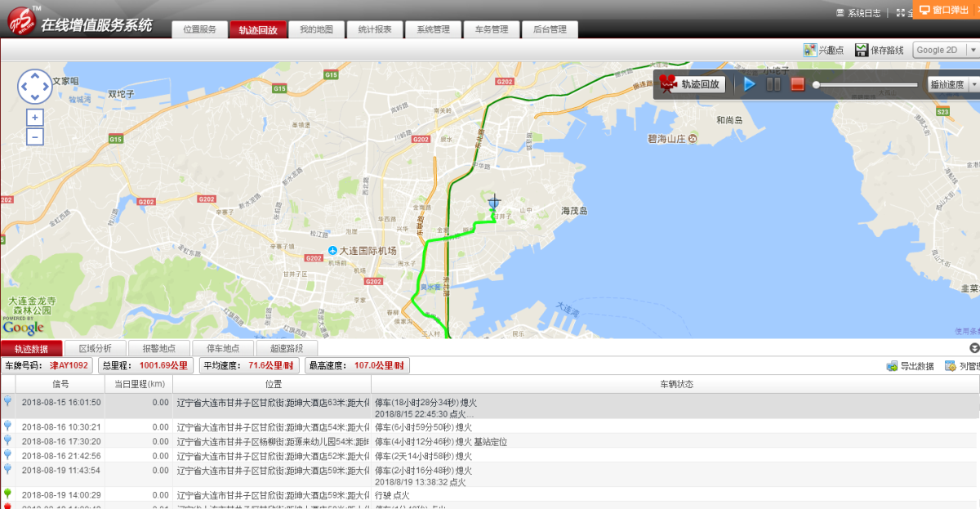This screenshot has height=509, width=980.
Task: Click the 保存路线 save route icon
Action: (862, 51)
